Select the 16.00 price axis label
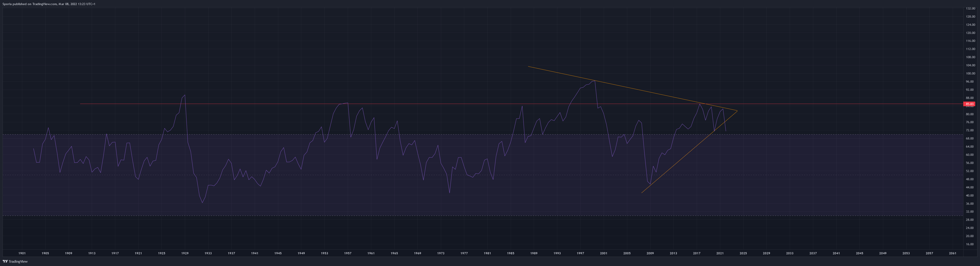 970,244
